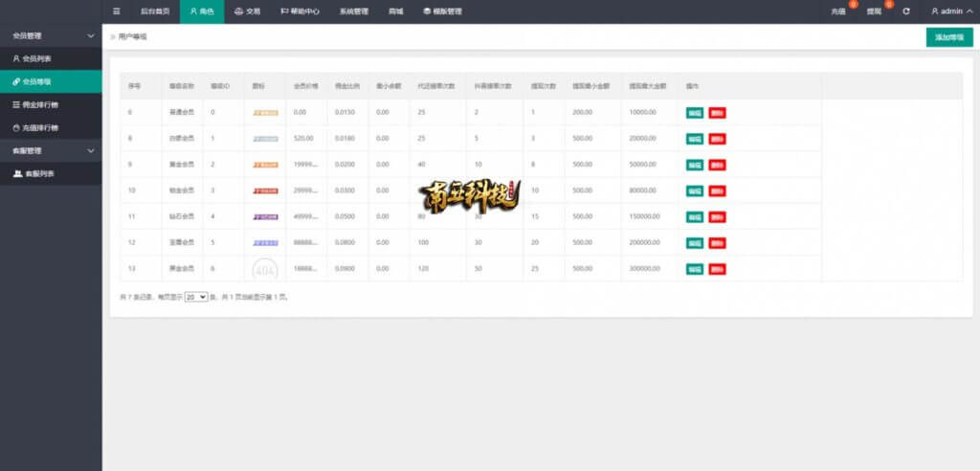980x471 pixels.
Task: Click purple badge image in level ID 4 row
Action: pos(266,217)
